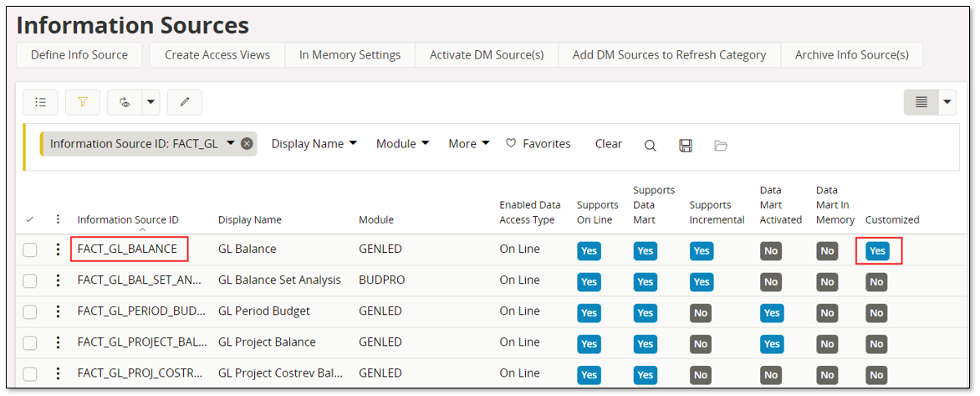
Task: Open saved searches folder icon
Action: (x=720, y=145)
